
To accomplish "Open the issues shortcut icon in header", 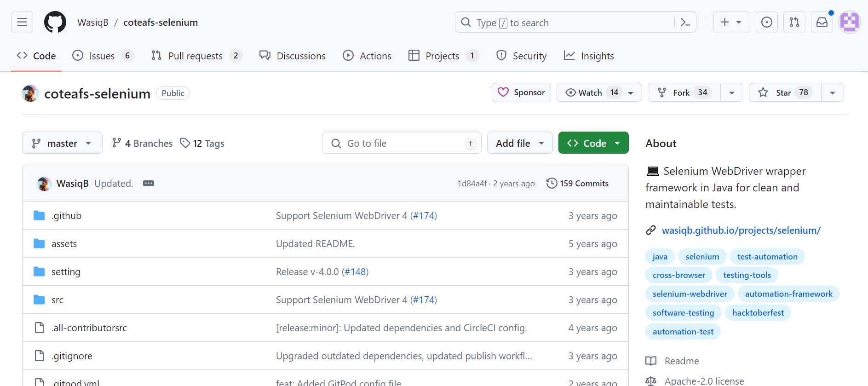I will click(767, 22).
